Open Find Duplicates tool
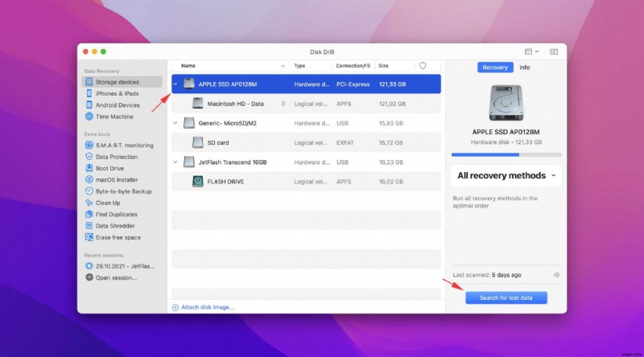The height and width of the screenshot is (357, 644). pyautogui.click(x=116, y=214)
